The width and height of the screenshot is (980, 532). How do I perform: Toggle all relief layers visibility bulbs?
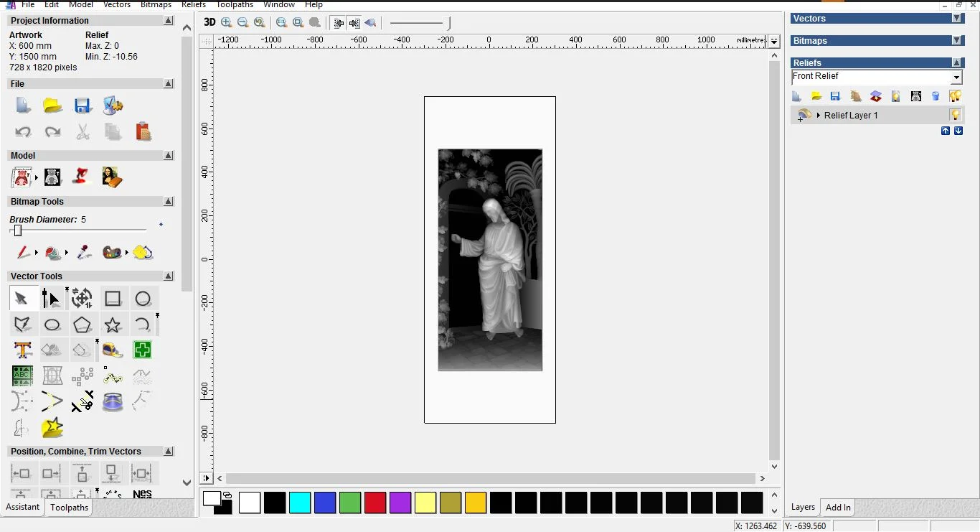pos(955,96)
